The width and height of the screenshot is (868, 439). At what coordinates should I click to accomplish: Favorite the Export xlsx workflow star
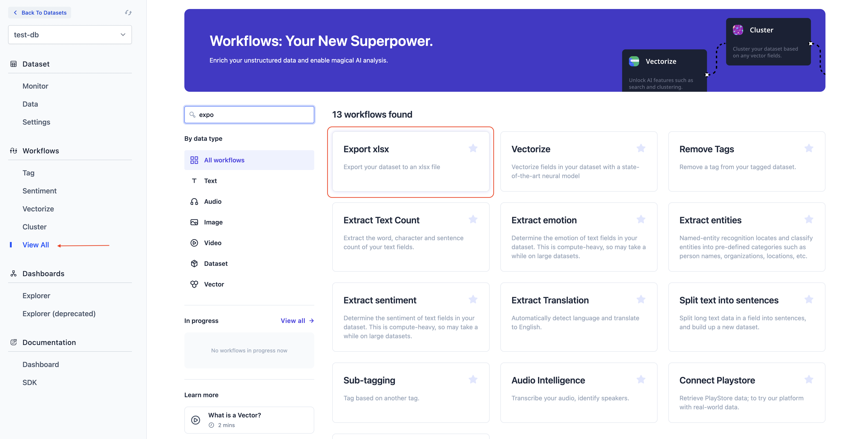tap(473, 148)
